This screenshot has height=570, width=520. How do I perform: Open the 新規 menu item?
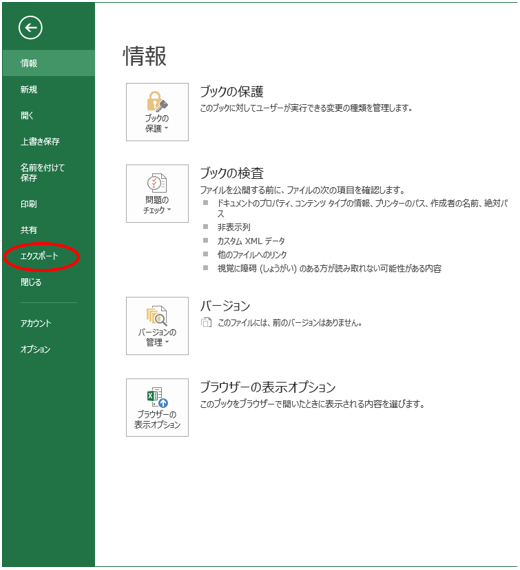(29, 89)
